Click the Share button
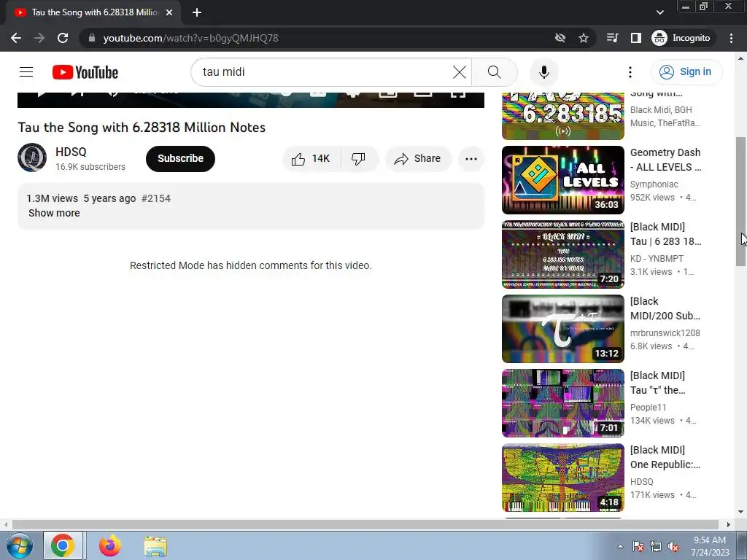Screen dimensions: 747x560 [418, 158]
